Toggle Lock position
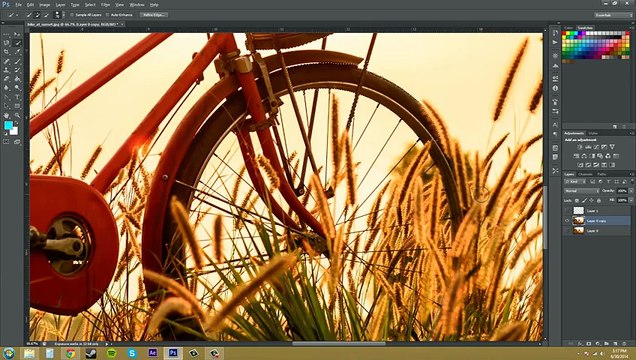Image resolution: width=636 pixels, height=360 pixels. [592, 201]
